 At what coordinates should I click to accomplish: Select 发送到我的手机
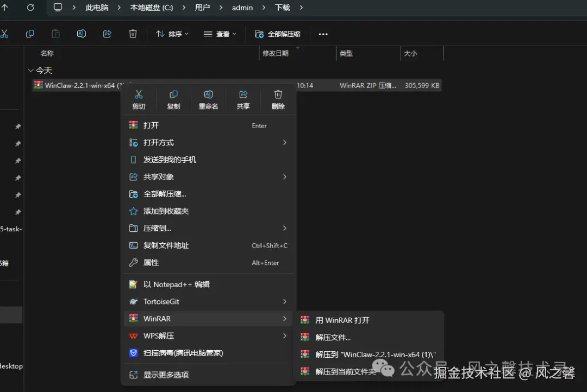pyautogui.click(x=208, y=160)
